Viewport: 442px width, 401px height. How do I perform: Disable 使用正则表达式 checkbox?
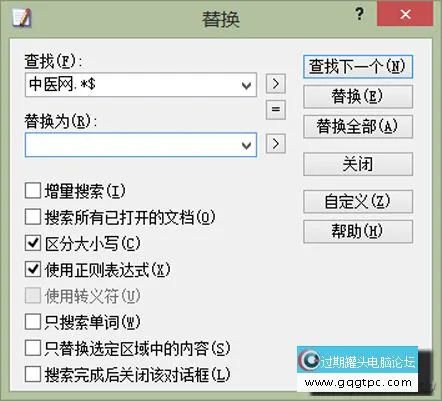point(33,269)
